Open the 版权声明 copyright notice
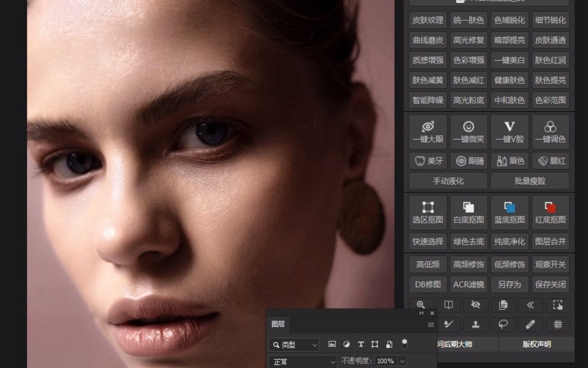Viewport: 588px width, 368px height. [537, 344]
